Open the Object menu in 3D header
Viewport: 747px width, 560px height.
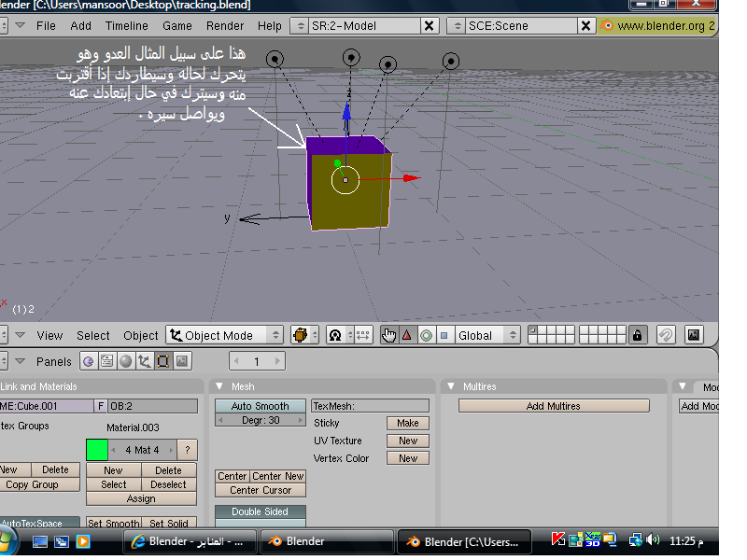click(141, 335)
